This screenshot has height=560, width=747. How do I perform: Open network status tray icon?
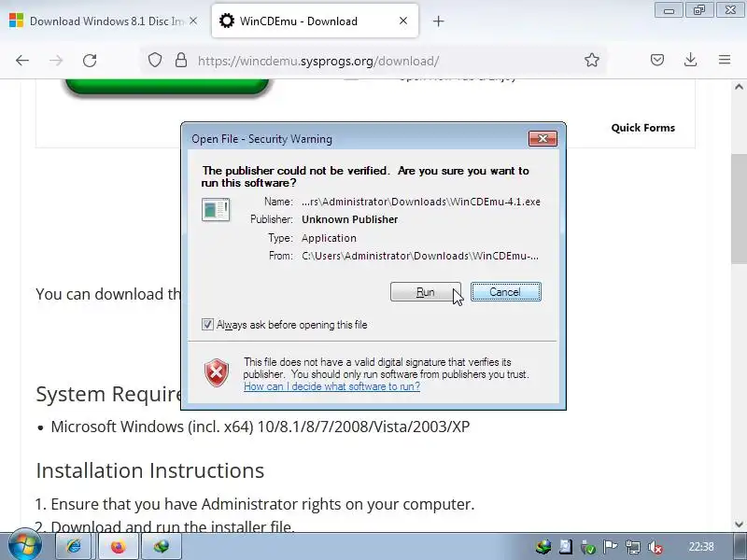(x=633, y=547)
